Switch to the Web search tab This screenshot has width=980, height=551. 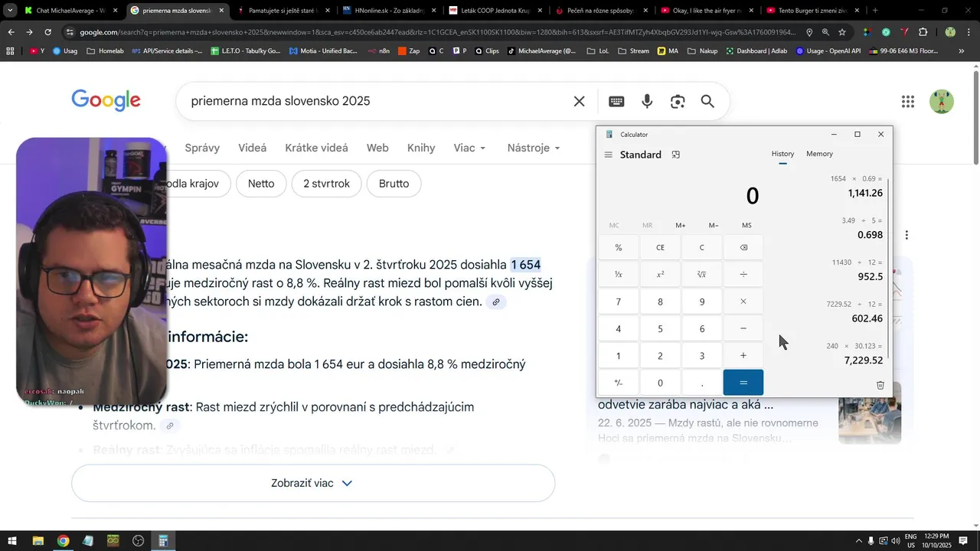pyautogui.click(x=377, y=148)
